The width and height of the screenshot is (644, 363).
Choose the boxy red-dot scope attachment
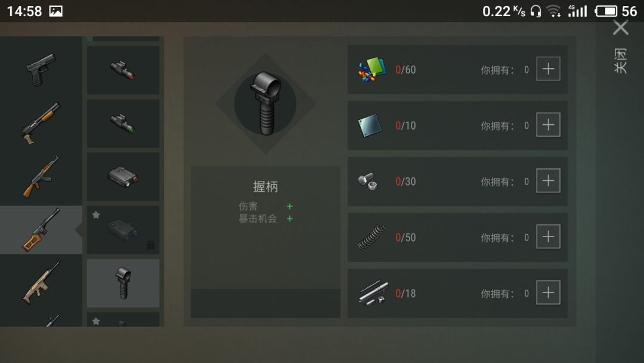point(123,177)
